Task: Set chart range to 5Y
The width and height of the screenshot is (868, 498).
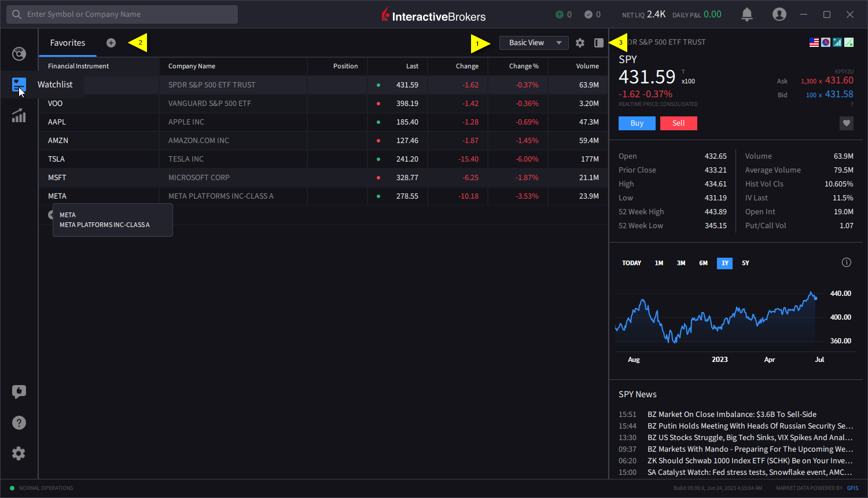Action: (x=745, y=263)
